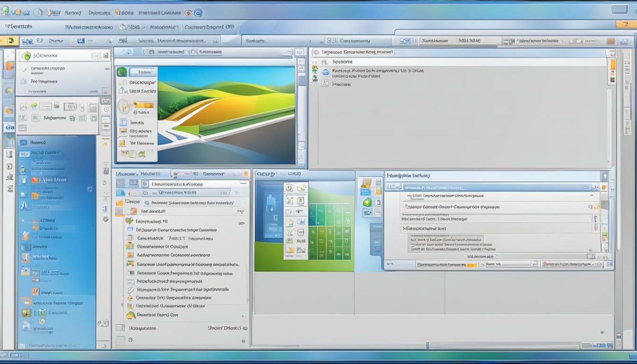Viewport: 637px width, 364px height.
Task: Click the green globe icon in top-left panel header
Action: (27, 55)
